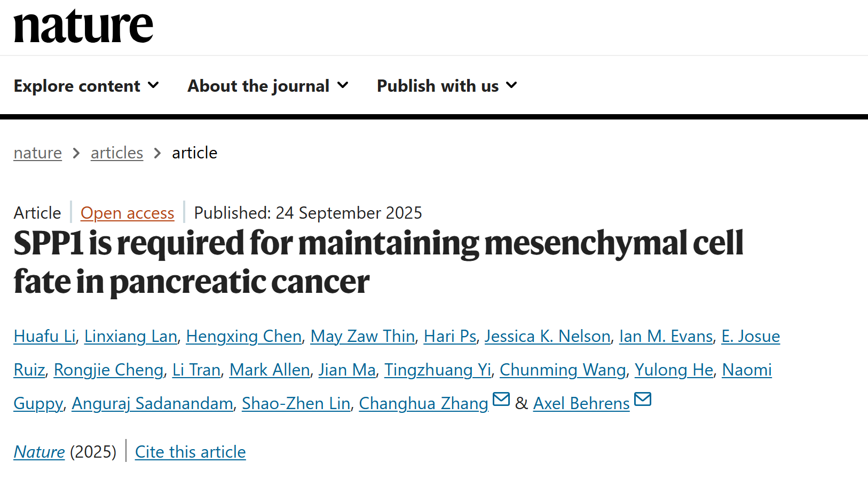The width and height of the screenshot is (868, 479).
Task: Open author Huafu Li's profile
Action: [x=45, y=336]
